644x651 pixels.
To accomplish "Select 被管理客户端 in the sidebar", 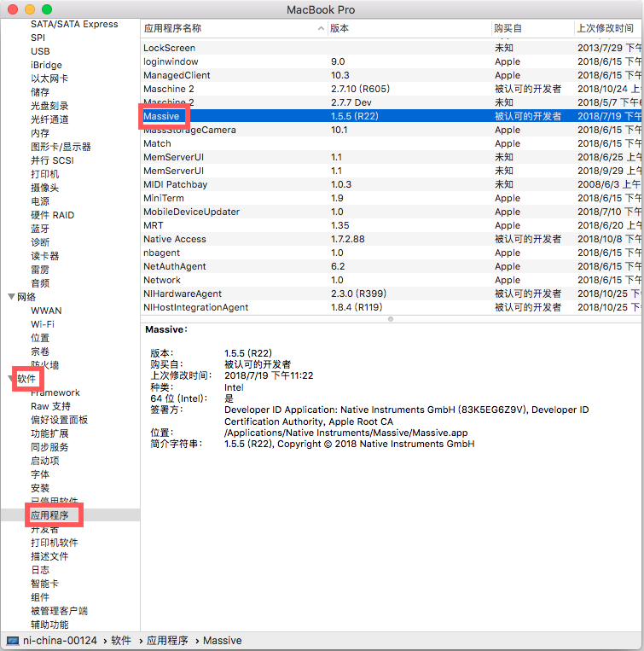I will (x=60, y=611).
